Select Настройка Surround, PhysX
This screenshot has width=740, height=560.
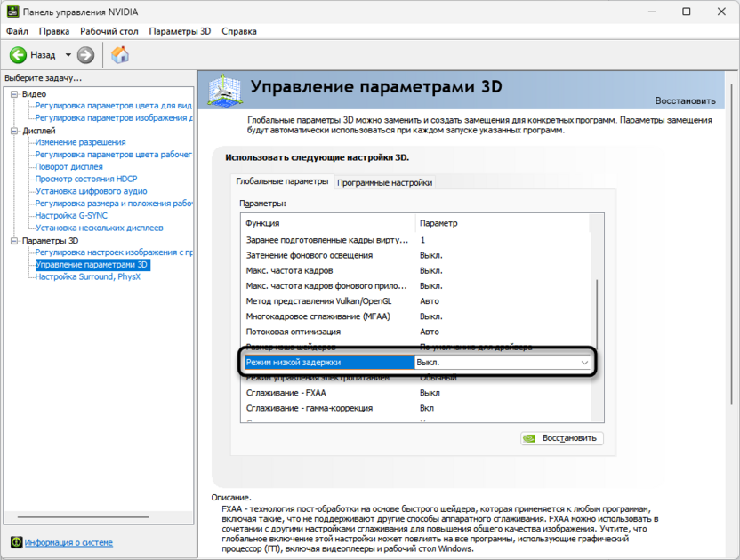[x=88, y=277]
